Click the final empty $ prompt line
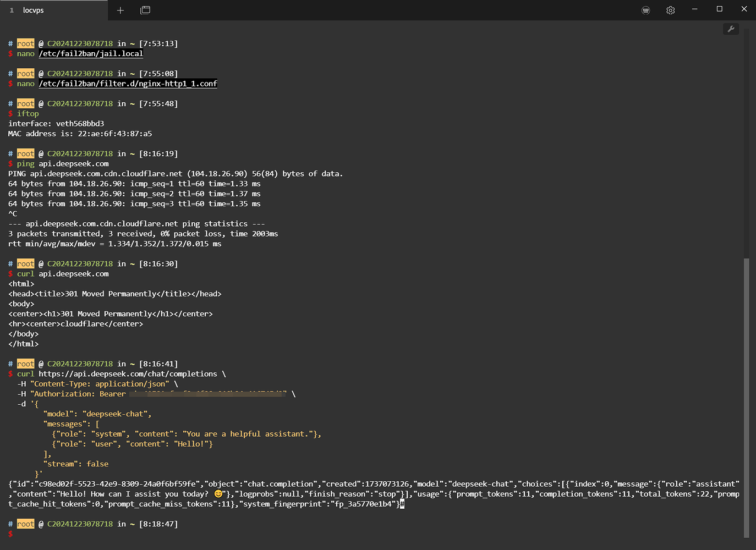Image resolution: width=756 pixels, height=550 pixels. 10,534
